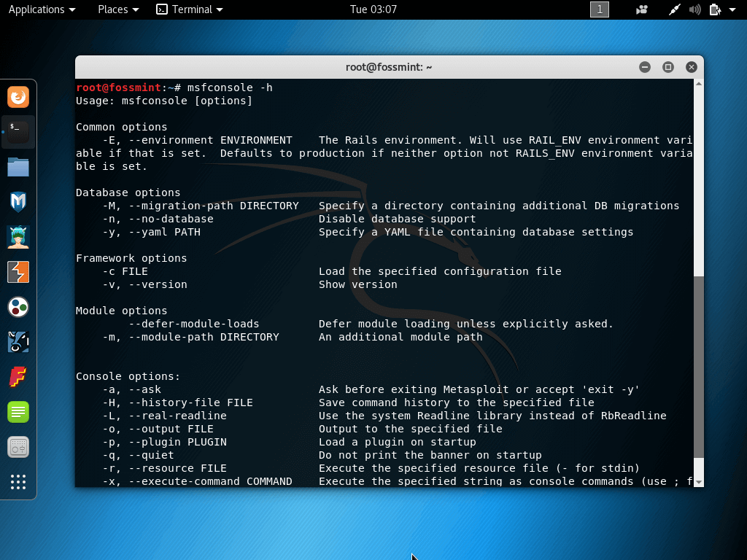Viewport: 747px width, 560px height.
Task: Open the Files folder in dock
Action: pyautogui.click(x=18, y=167)
